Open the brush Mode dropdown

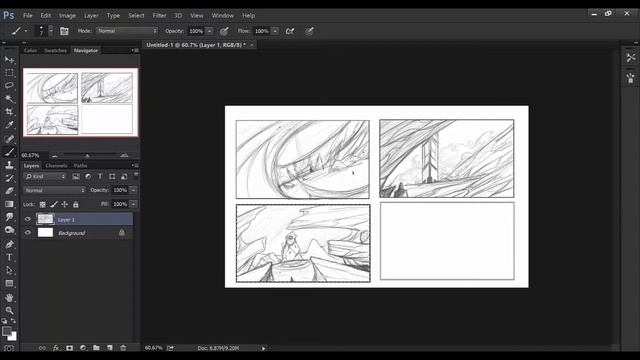coord(127,31)
